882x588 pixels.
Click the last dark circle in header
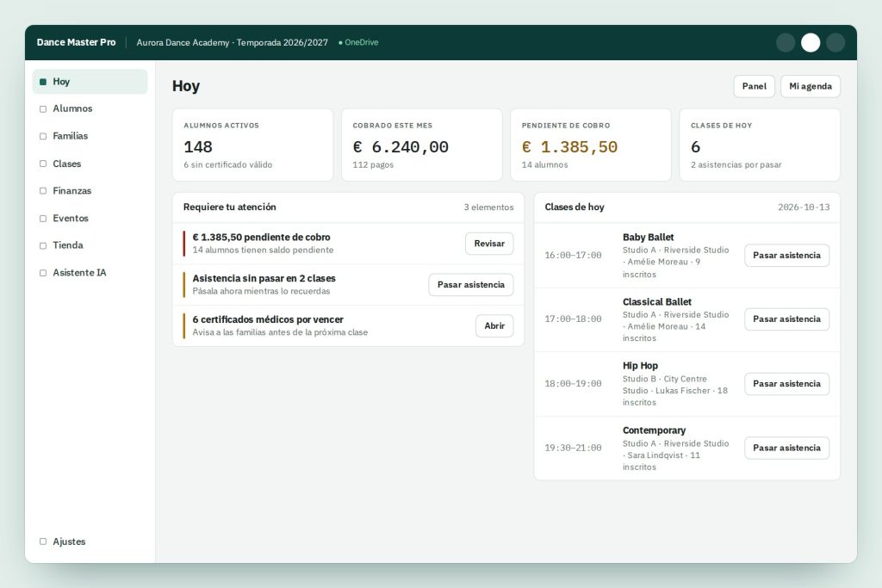click(835, 43)
